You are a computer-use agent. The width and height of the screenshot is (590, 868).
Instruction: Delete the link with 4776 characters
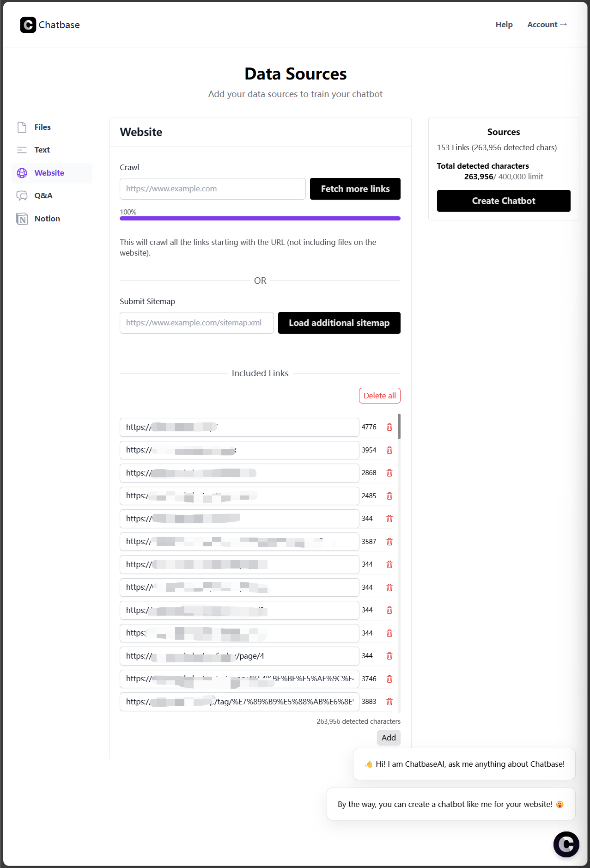click(389, 427)
